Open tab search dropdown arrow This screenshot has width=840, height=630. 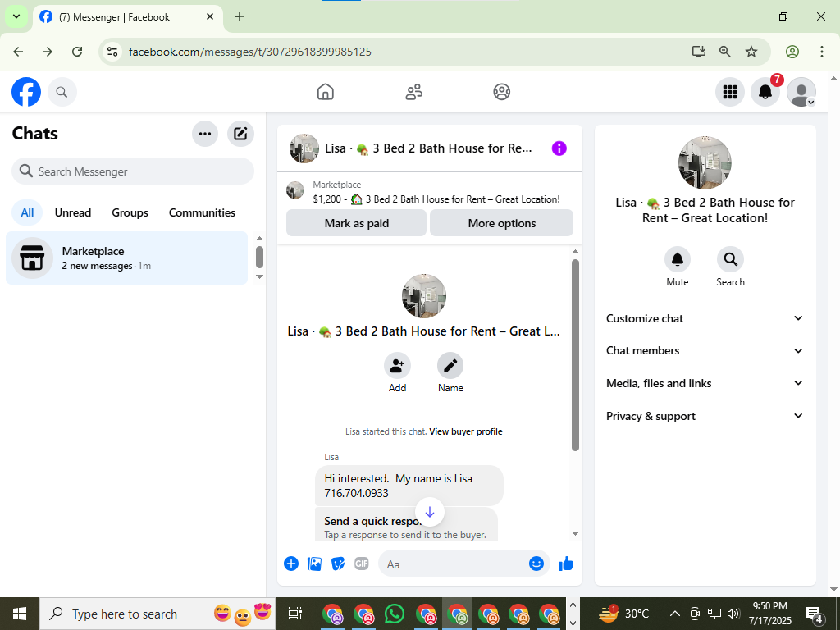[16, 16]
